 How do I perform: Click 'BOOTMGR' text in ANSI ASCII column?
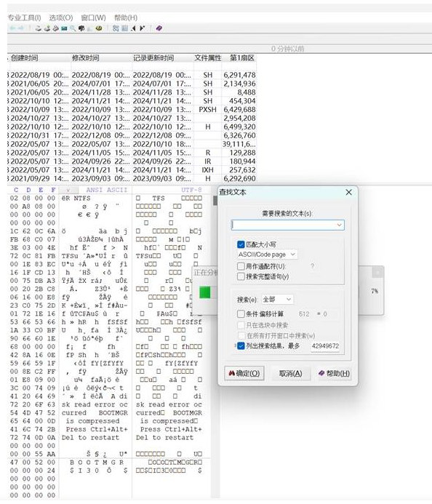click(113, 412)
